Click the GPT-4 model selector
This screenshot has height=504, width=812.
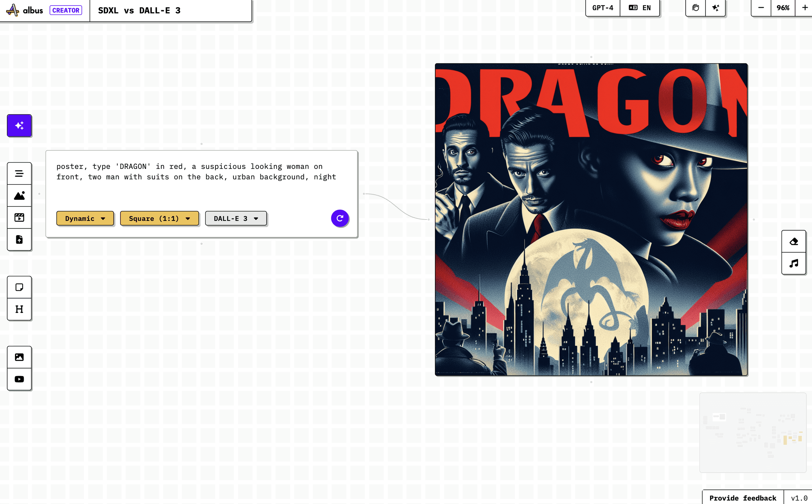602,8
